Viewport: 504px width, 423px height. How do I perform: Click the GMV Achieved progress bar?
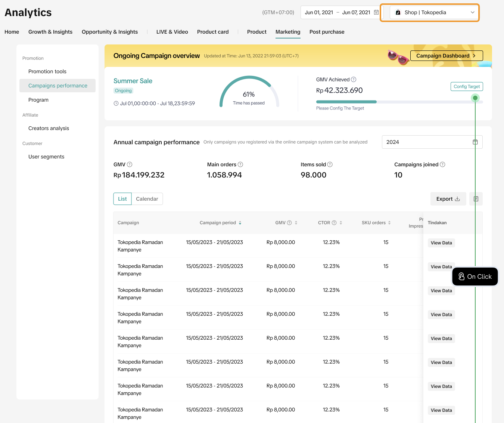pos(399,102)
